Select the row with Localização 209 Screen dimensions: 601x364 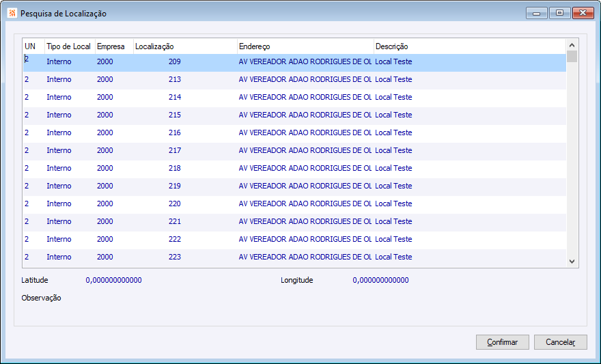294,62
